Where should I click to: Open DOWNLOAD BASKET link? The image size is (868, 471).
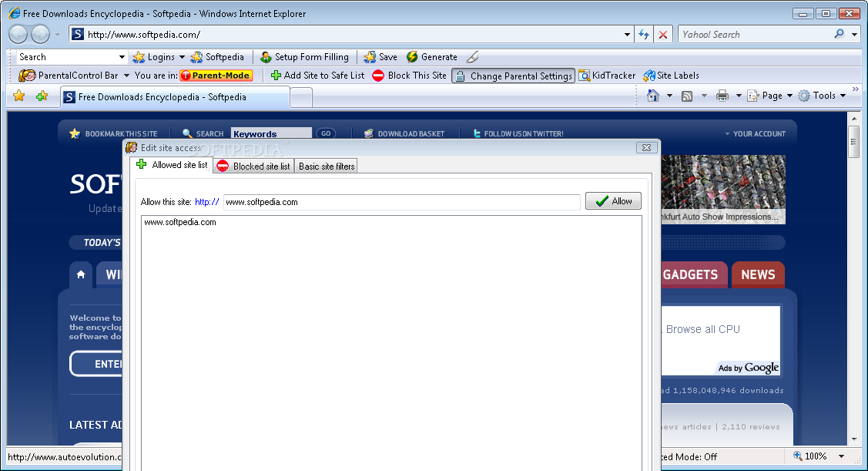click(x=404, y=133)
